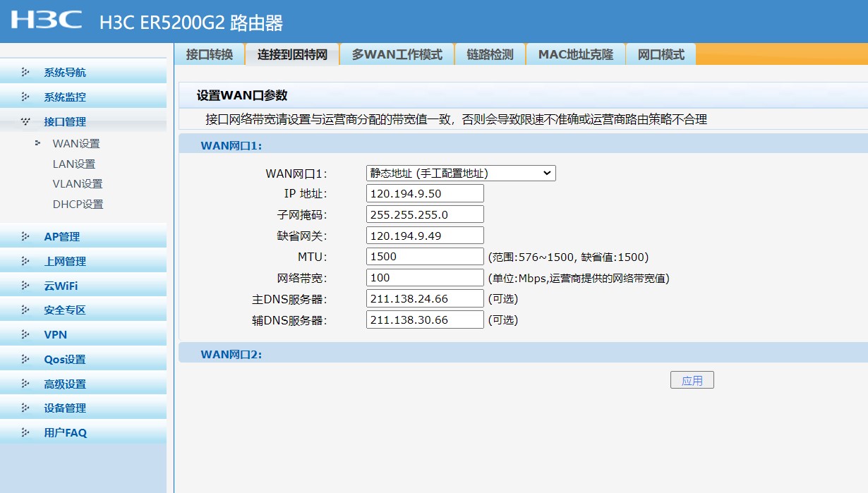Expand the WAN网口2 section header
The width and height of the screenshot is (868, 493).
[x=523, y=354]
